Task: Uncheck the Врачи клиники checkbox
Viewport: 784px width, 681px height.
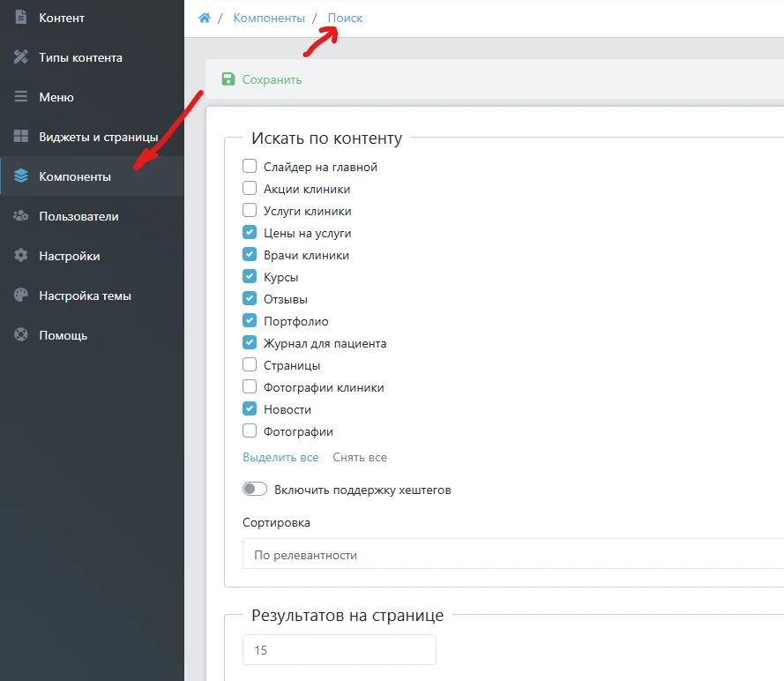Action: 250,255
